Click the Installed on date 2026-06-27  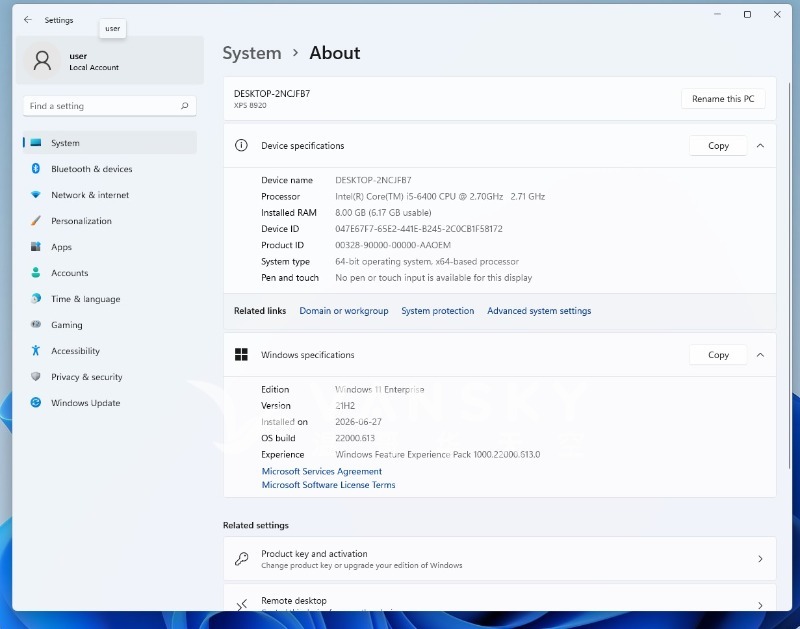tap(358, 422)
